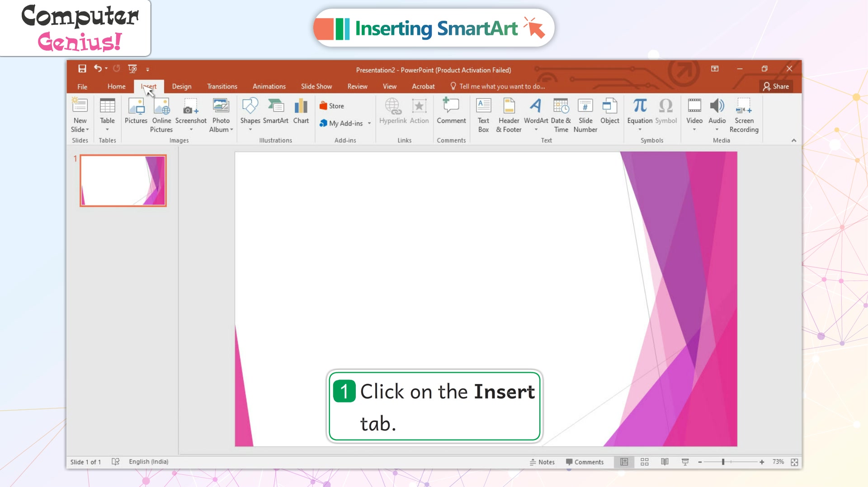
Task: Start presentation from beginning icon
Action: [x=132, y=69]
